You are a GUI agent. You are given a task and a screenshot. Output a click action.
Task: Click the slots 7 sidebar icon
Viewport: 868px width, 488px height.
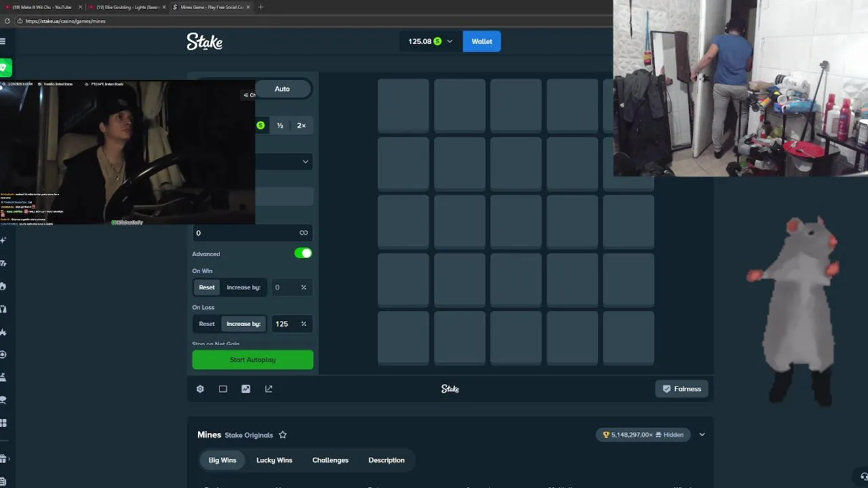pos(3,263)
